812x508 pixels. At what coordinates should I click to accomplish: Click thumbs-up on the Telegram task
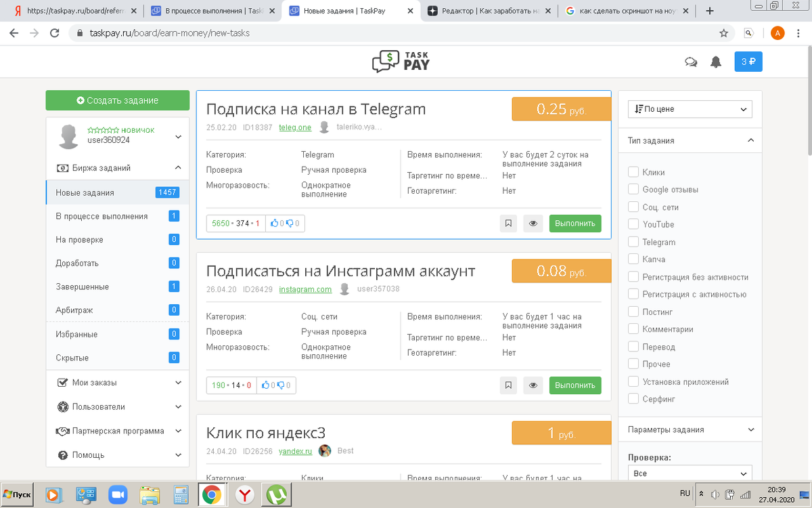(275, 224)
